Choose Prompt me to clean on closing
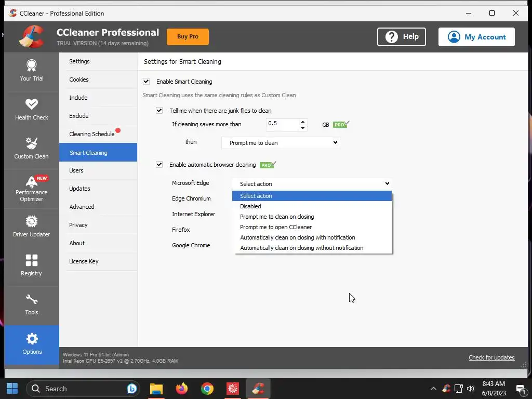532x399 pixels. point(312,217)
